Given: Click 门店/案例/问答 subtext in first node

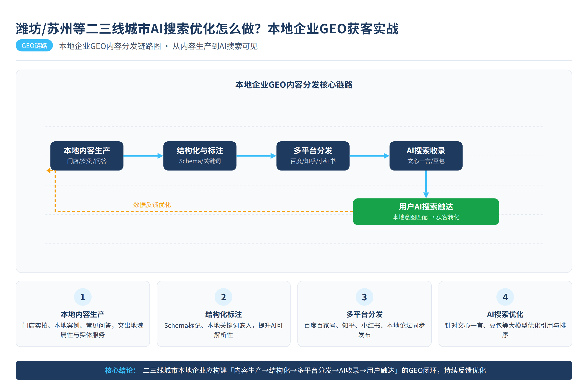Looking at the screenshot, I should [x=87, y=161].
